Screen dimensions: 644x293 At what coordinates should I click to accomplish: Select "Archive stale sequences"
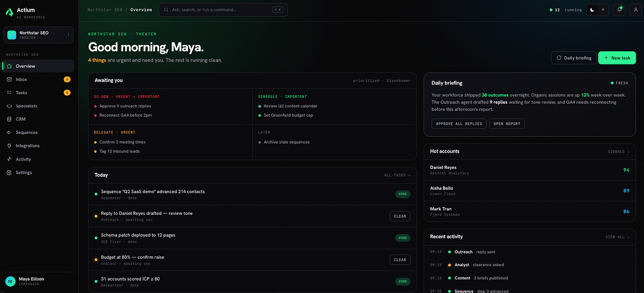(x=287, y=142)
